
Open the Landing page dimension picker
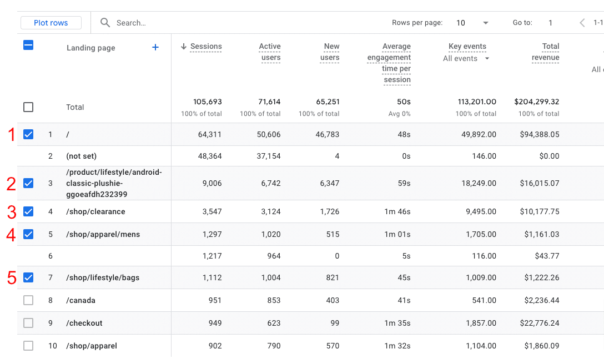(91, 48)
